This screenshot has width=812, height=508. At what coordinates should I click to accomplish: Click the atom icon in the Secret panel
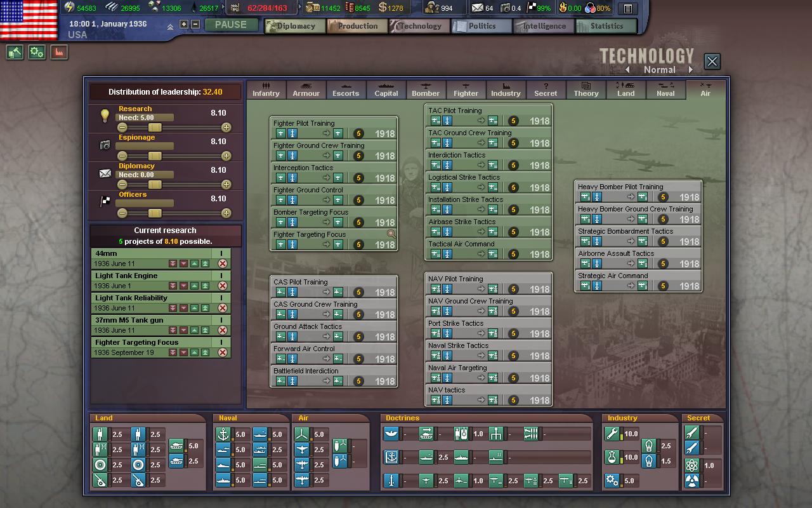click(692, 465)
